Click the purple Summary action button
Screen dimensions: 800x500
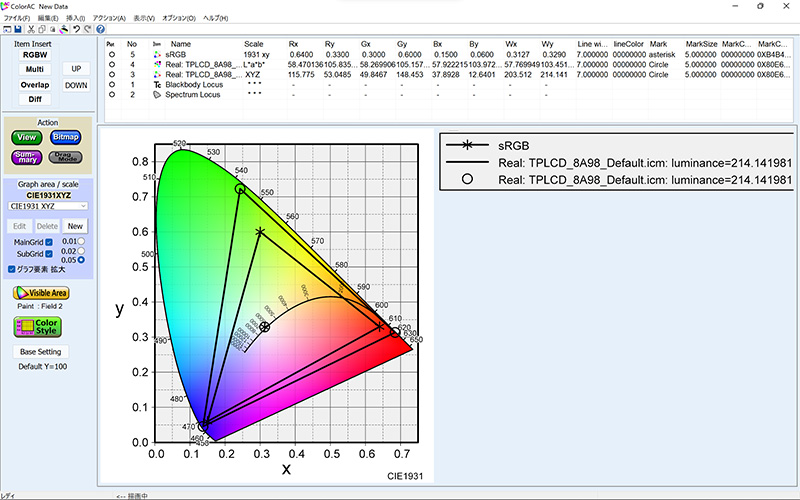pyautogui.click(x=26, y=157)
